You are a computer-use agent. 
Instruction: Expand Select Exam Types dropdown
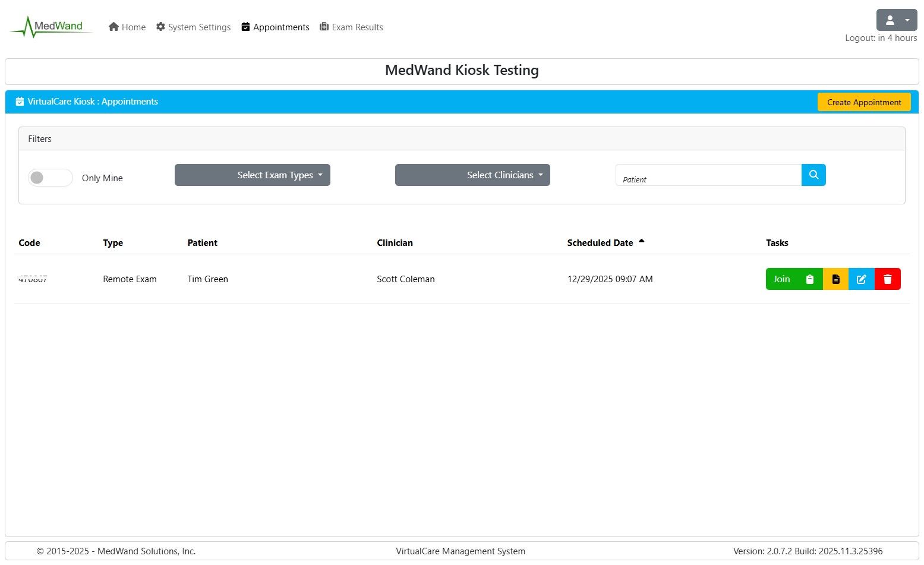point(252,175)
